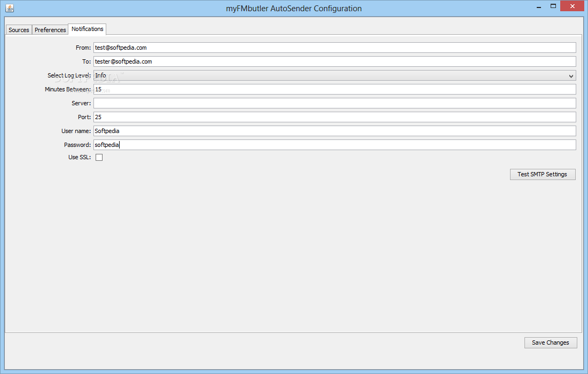Click the Save Changes button
The image size is (588, 374).
point(551,342)
